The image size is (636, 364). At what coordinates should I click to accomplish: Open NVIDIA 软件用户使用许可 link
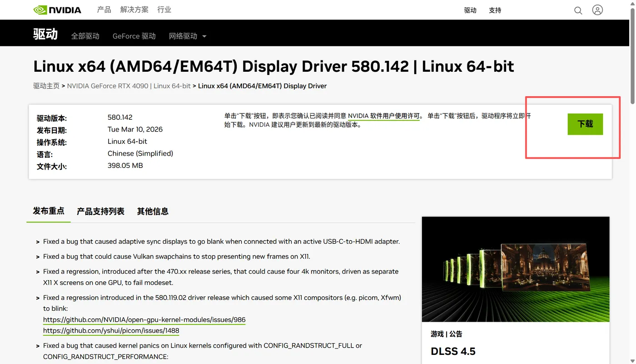[x=384, y=116]
